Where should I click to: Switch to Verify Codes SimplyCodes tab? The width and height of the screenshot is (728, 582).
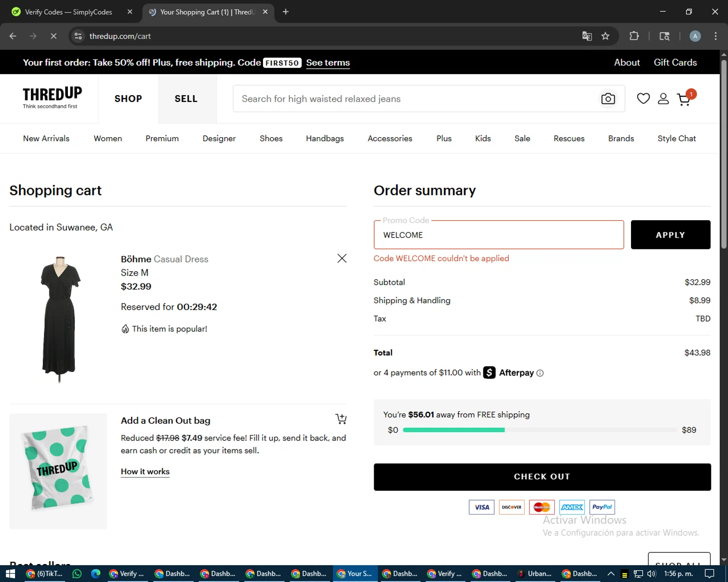(69, 12)
